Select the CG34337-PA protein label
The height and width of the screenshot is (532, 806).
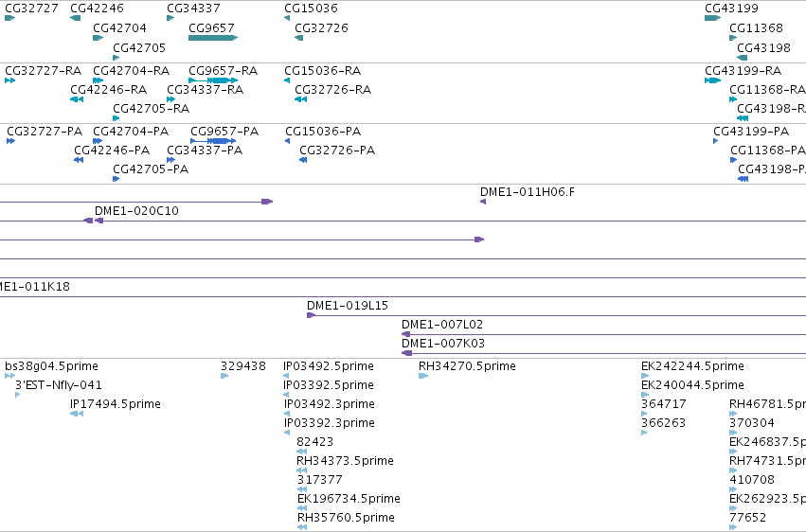[x=205, y=151]
